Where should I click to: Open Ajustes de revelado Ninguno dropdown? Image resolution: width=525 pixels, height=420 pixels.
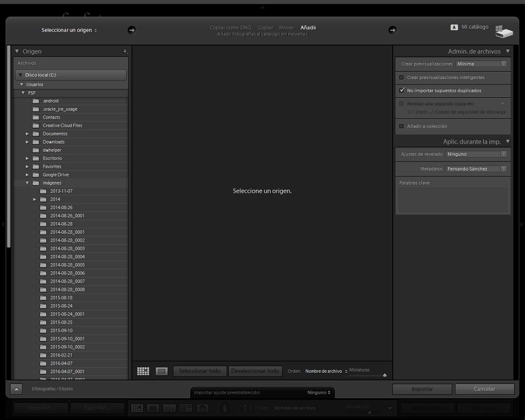coord(476,154)
